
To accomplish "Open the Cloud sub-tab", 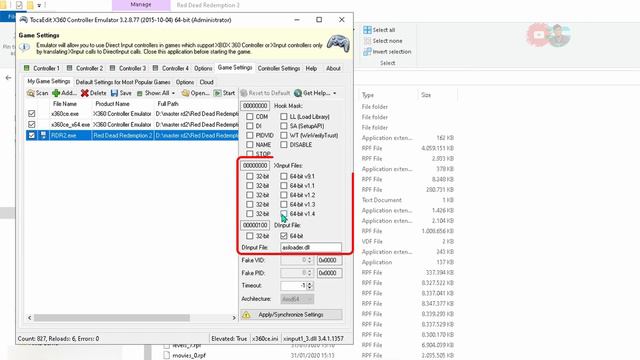I will pos(207,82).
